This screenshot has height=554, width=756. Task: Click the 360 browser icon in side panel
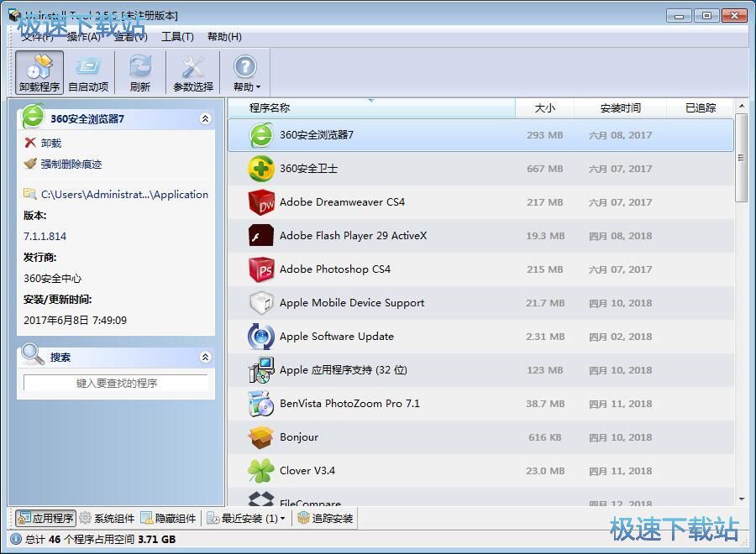[34, 116]
